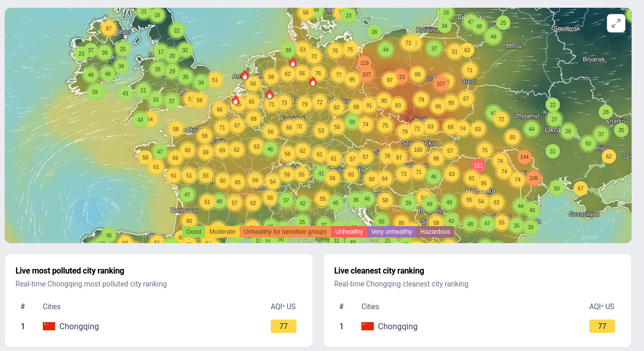Image resolution: width=644 pixels, height=351 pixels.
Task: Open Chongqing in most polluted ranking
Action: point(79,326)
